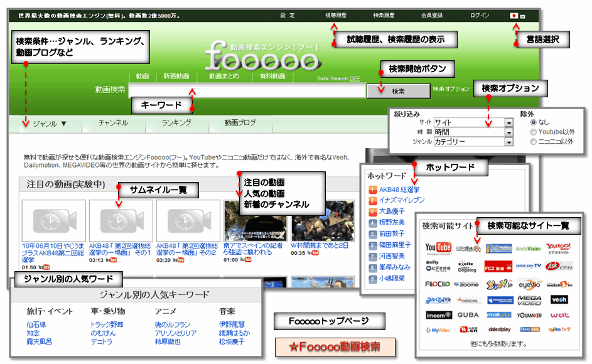Select the ニコニコ以外 radio button
The image size is (592, 364).
pyautogui.click(x=533, y=142)
